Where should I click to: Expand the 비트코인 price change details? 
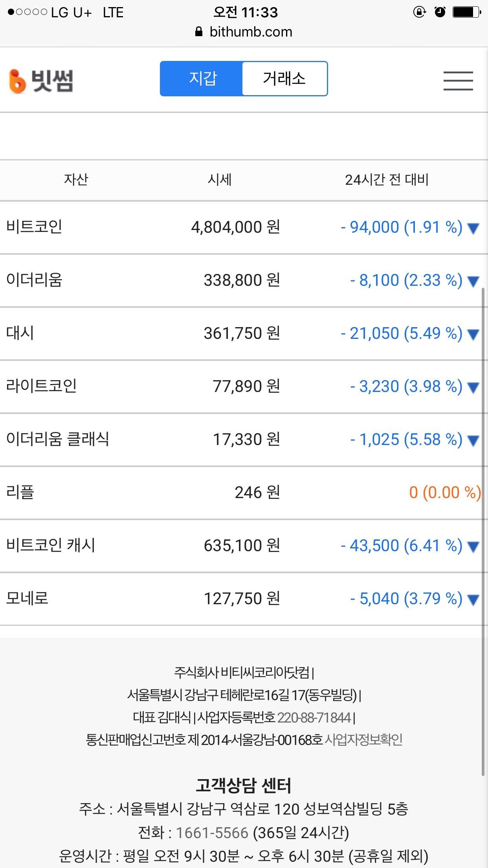click(473, 228)
